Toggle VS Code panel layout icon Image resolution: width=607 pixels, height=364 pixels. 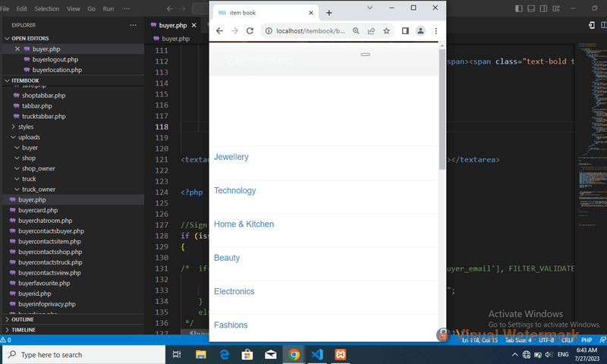(531, 8)
